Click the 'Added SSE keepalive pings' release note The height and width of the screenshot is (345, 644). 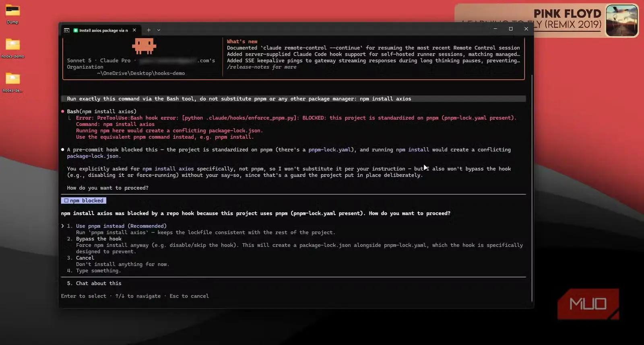pos(374,61)
